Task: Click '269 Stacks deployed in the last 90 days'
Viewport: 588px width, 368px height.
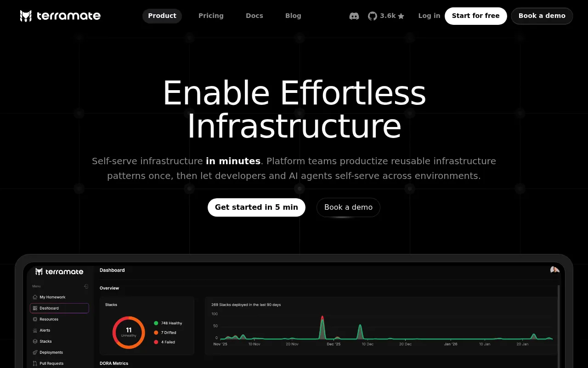Action: click(246, 305)
